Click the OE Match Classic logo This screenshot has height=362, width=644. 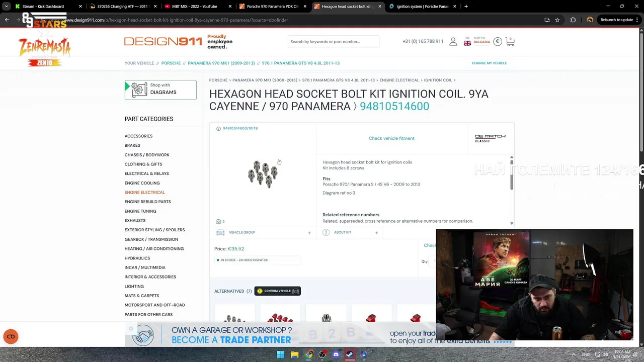coord(490,138)
